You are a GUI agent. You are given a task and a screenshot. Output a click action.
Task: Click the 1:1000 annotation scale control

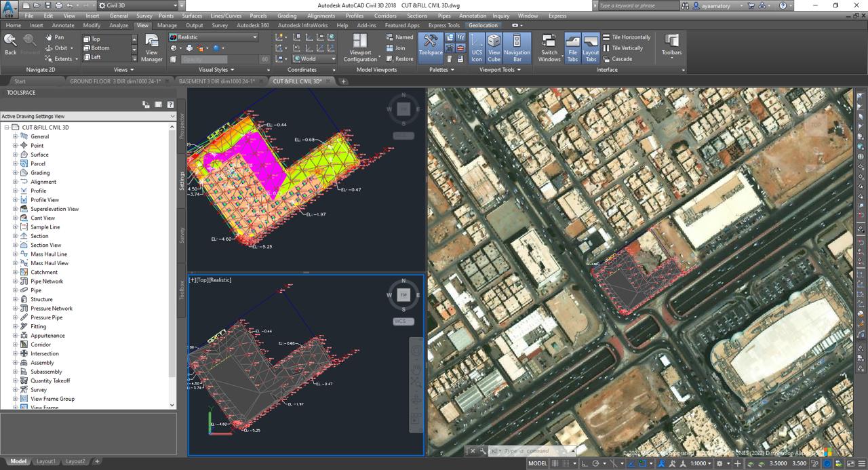tap(699, 464)
